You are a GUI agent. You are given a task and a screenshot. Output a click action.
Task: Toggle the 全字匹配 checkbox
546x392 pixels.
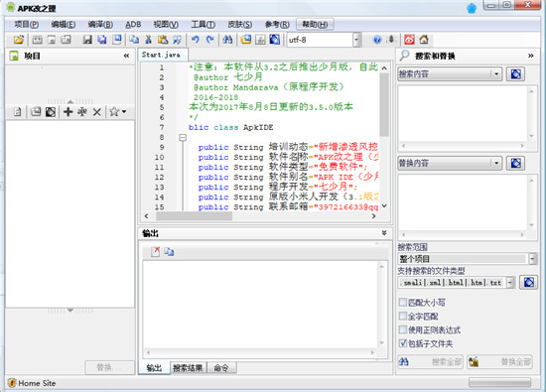click(403, 316)
